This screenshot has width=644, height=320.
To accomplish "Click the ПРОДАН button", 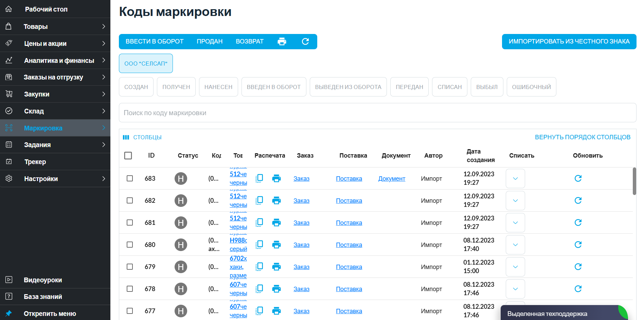I will click(210, 41).
